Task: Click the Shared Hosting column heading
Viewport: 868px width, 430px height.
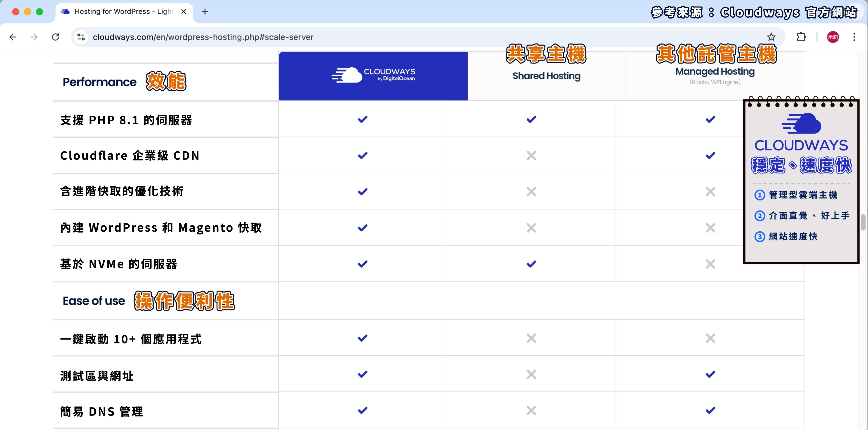Action: pos(546,76)
